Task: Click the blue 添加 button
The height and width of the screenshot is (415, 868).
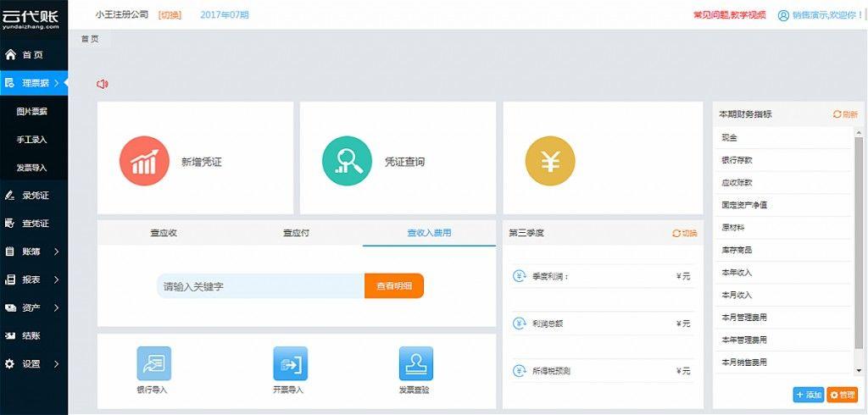Action: click(809, 395)
